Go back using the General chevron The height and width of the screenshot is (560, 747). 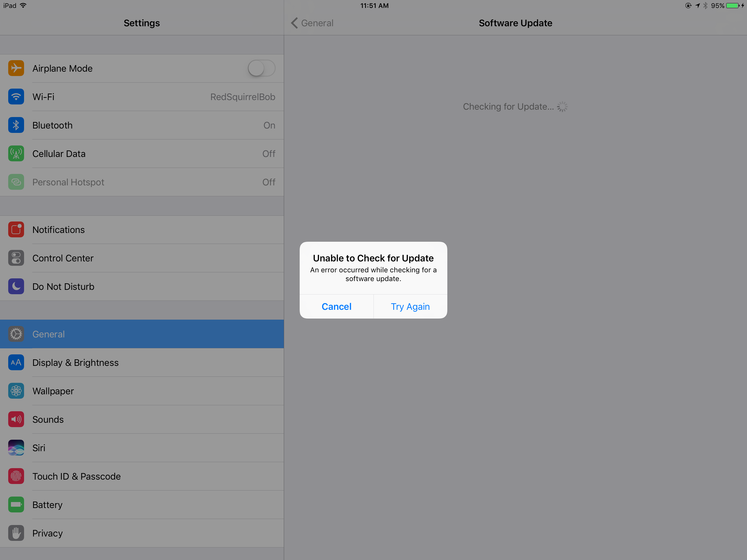pyautogui.click(x=295, y=23)
